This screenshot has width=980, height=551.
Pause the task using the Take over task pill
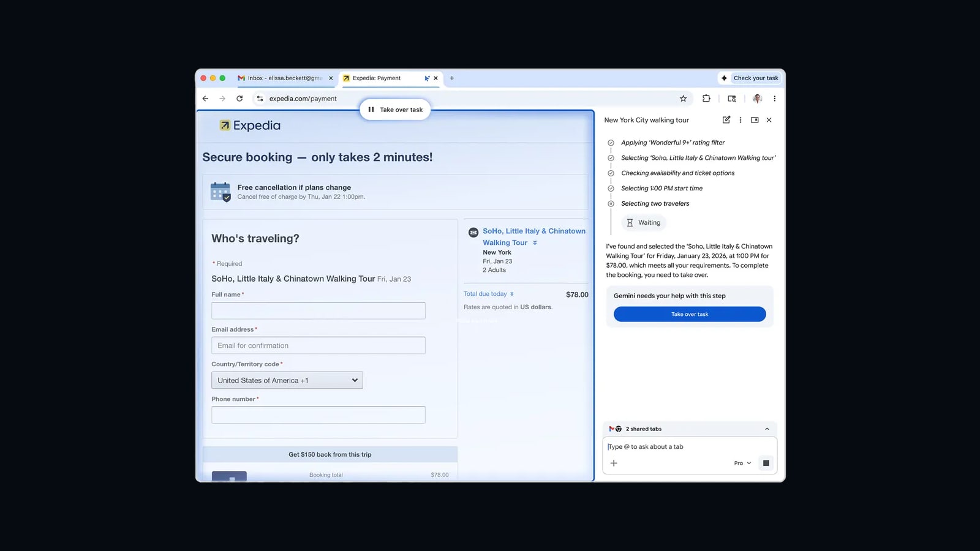(394, 109)
